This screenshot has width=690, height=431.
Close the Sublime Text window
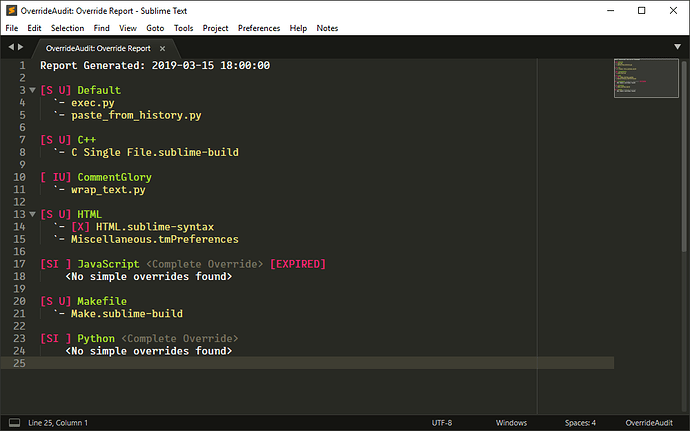coord(673,11)
